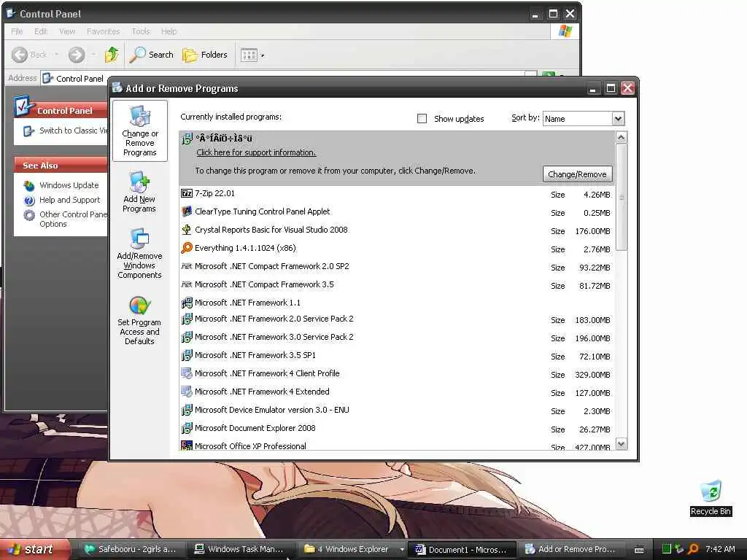Click Microsoft .NET Framework 1.1 icon
The width and height of the screenshot is (747, 560).
187,303
